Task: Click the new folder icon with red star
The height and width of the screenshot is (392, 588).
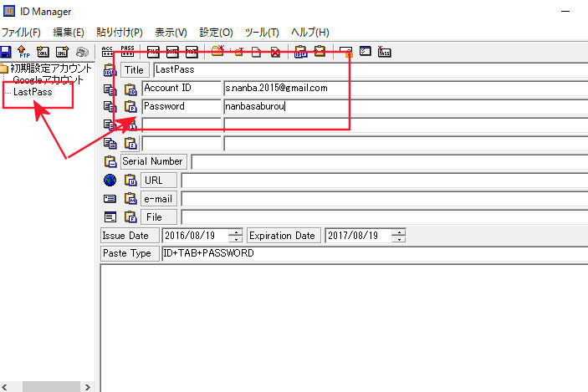Action: click(217, 51)
